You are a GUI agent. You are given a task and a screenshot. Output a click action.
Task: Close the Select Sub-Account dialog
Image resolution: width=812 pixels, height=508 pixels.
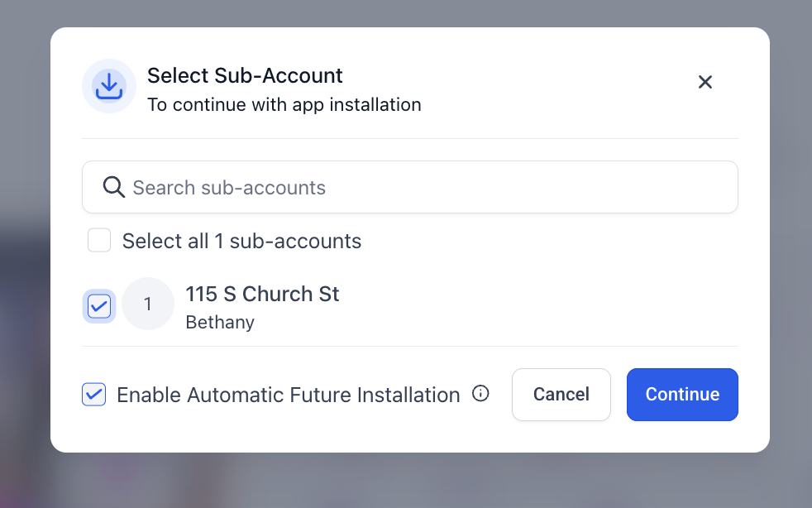click(705, 82)
